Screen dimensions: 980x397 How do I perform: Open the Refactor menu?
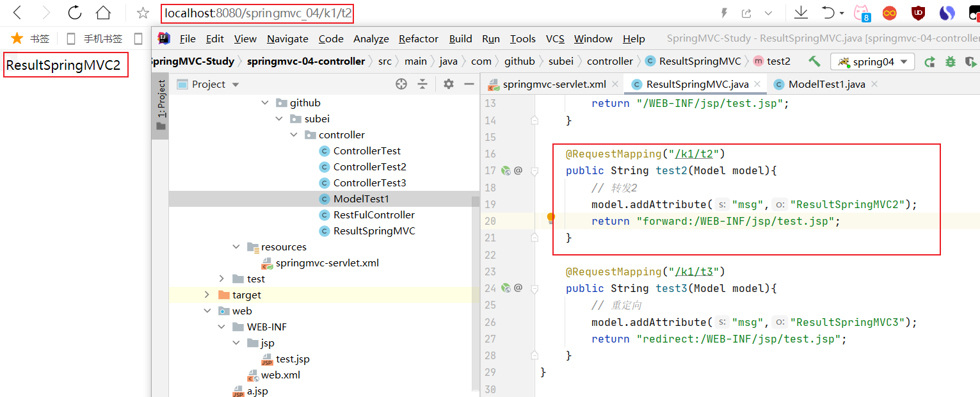tap(418, 39)
